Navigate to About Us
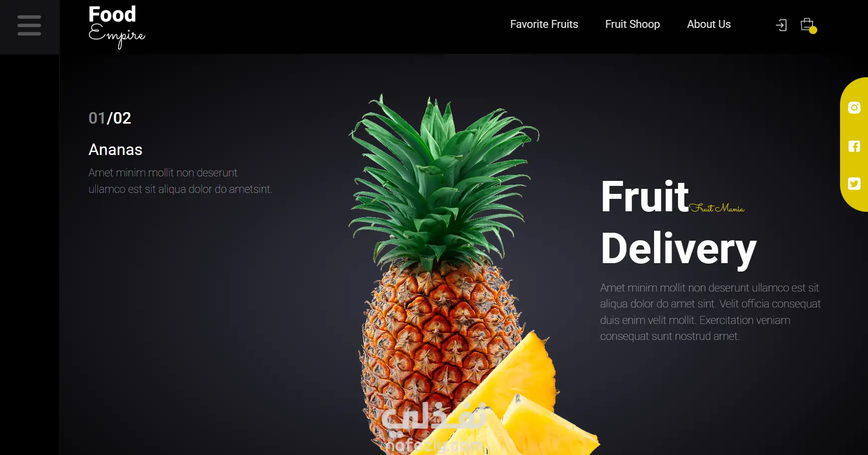This screenshot has height=455, width=868. [x=708, y=24]
